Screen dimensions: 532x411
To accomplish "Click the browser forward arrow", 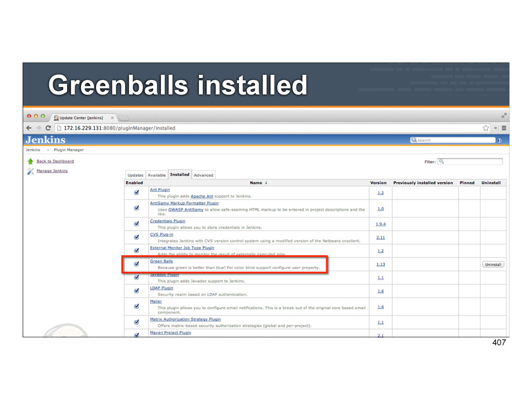I will coord(38,128).
